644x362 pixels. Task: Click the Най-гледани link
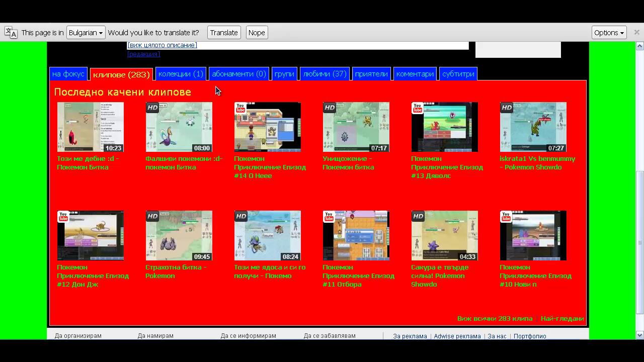click(562, 319)
